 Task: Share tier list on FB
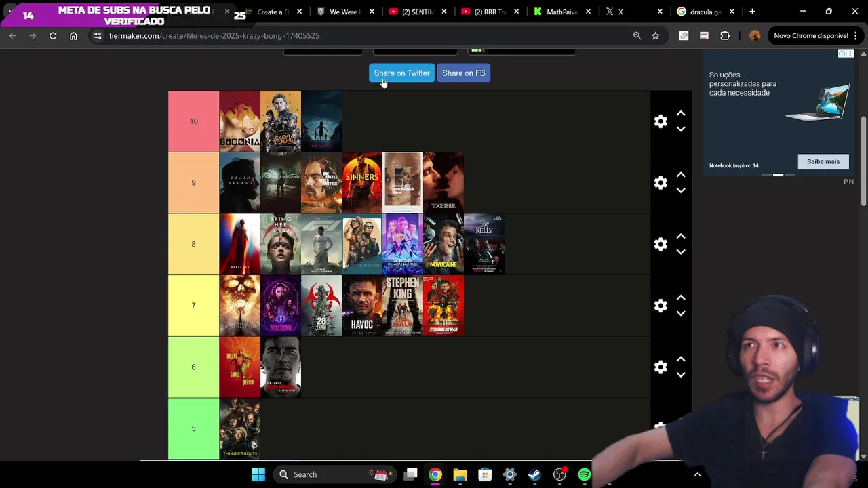464,73
